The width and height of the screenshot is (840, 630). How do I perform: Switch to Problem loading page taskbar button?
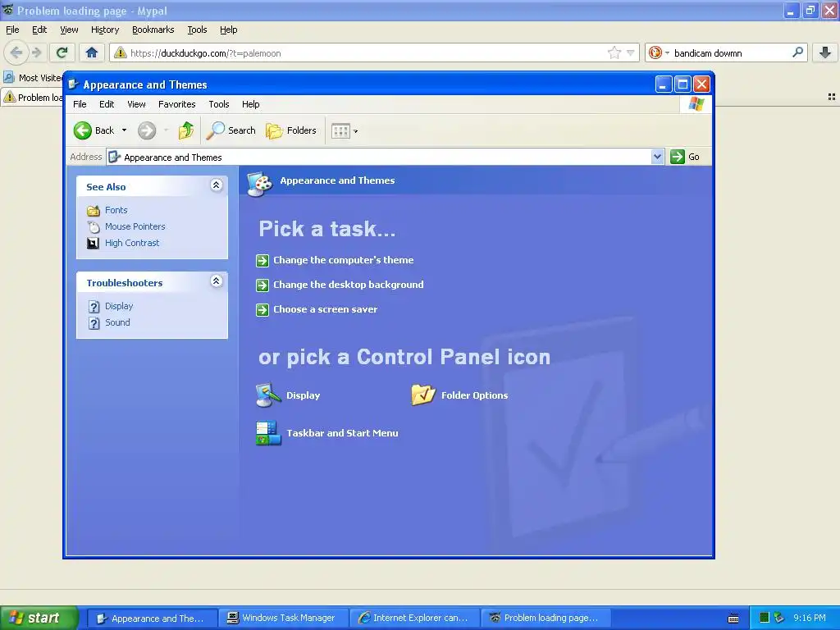[545, 619]
